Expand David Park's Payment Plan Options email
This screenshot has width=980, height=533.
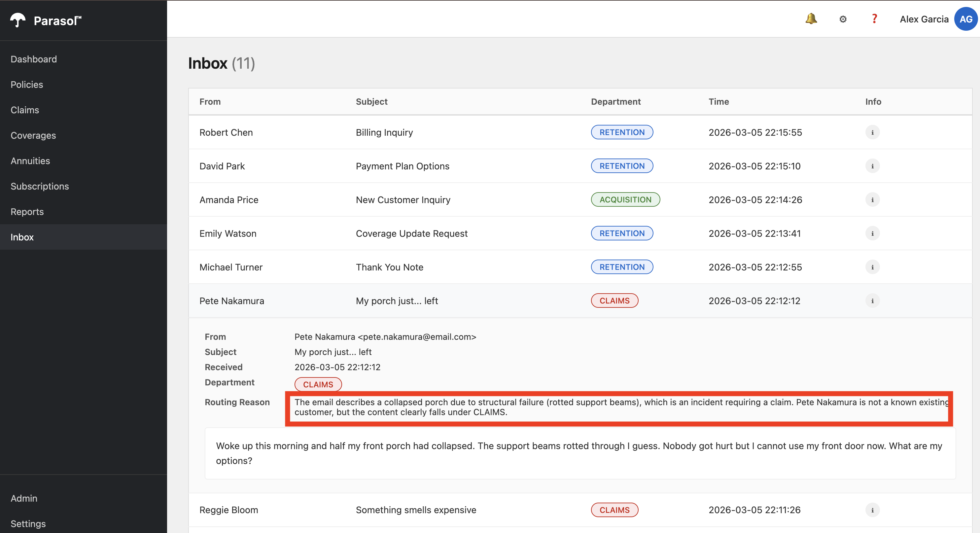pyautogui.click(x=402, y=166)
